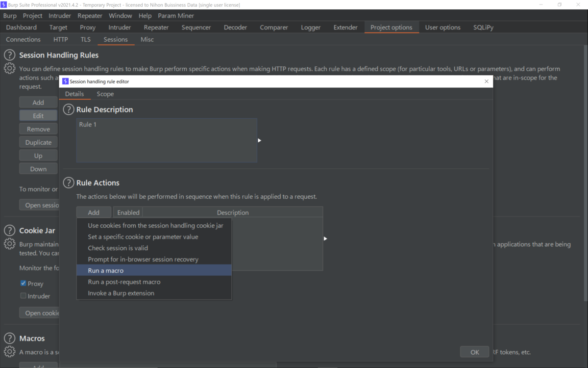Switch to SQLiPy tab
The height and width of the screenshot is (368, 588).
coord(483,27)
